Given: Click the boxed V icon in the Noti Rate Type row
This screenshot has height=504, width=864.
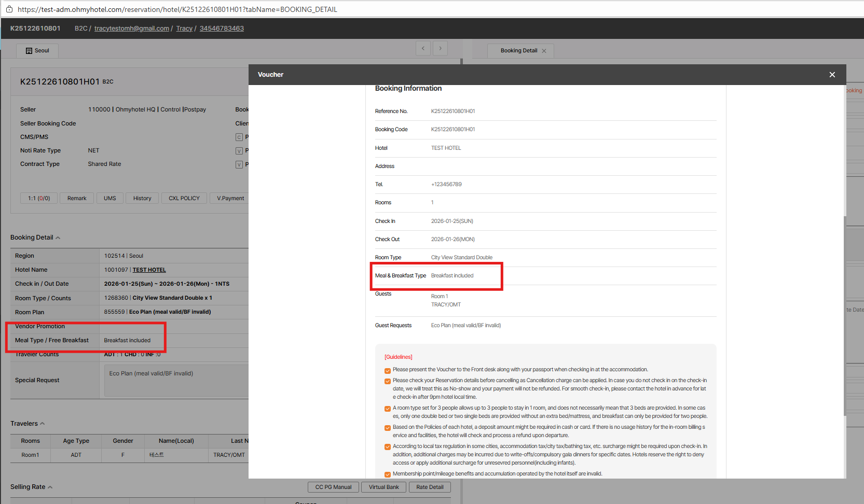Looking at the screenshot, I should click(239, 151).
